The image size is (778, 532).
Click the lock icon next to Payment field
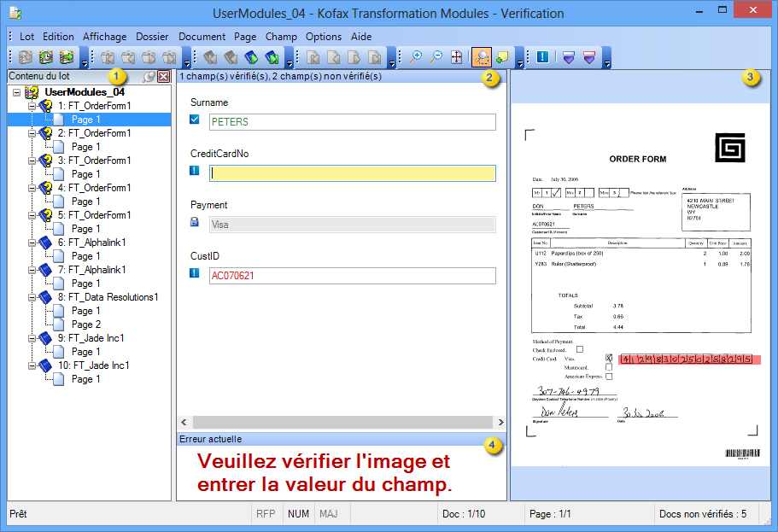(195, 223)
